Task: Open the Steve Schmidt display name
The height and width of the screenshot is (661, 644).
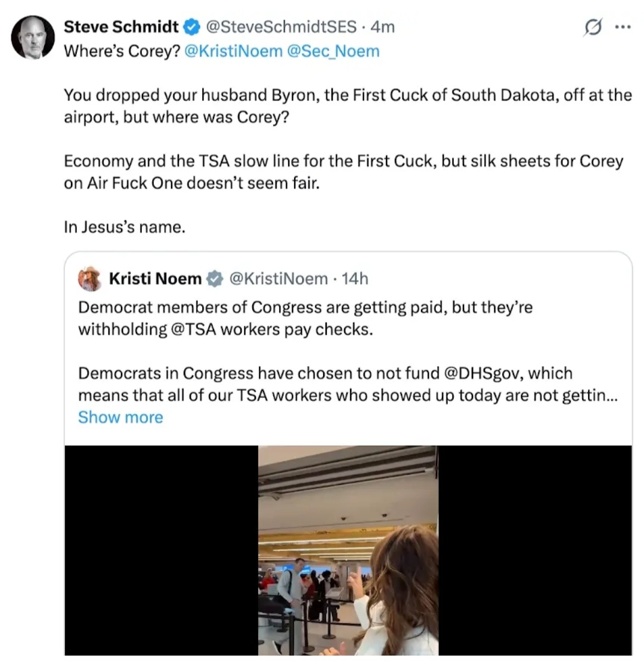Action: pos(121,27)
